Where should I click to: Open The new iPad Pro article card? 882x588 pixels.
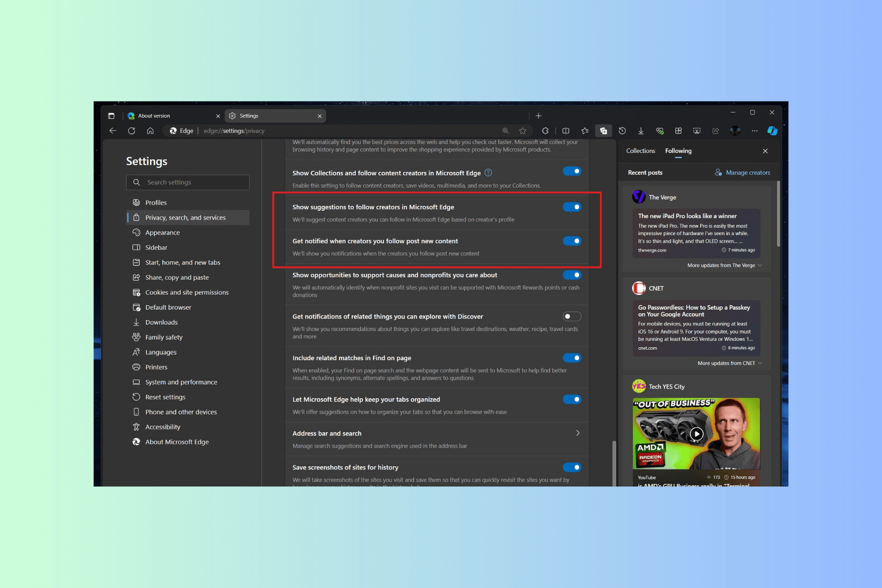(696, 233)
